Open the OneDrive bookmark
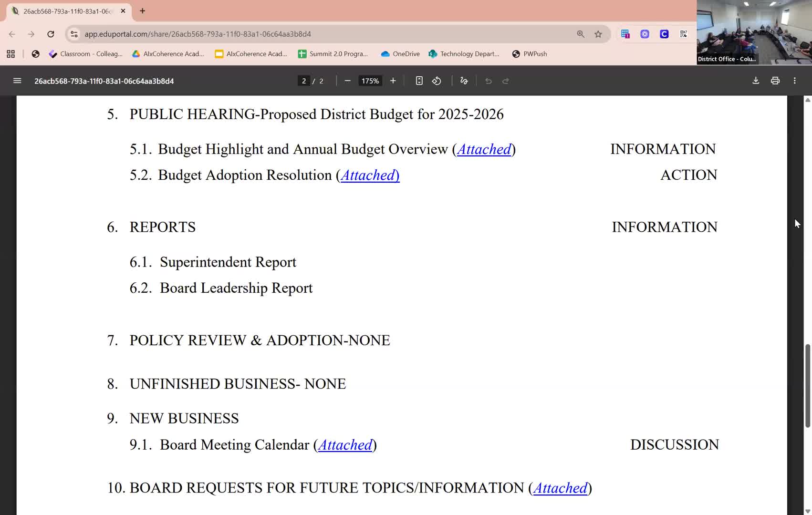 coord(400,54)
